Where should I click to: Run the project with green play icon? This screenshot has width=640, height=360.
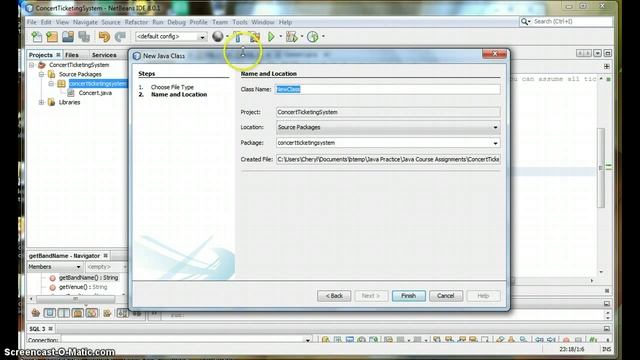pos(271,37)
